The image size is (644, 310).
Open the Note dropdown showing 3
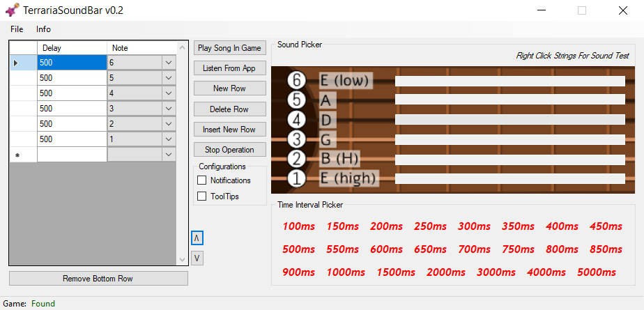[x=169, y=109]
